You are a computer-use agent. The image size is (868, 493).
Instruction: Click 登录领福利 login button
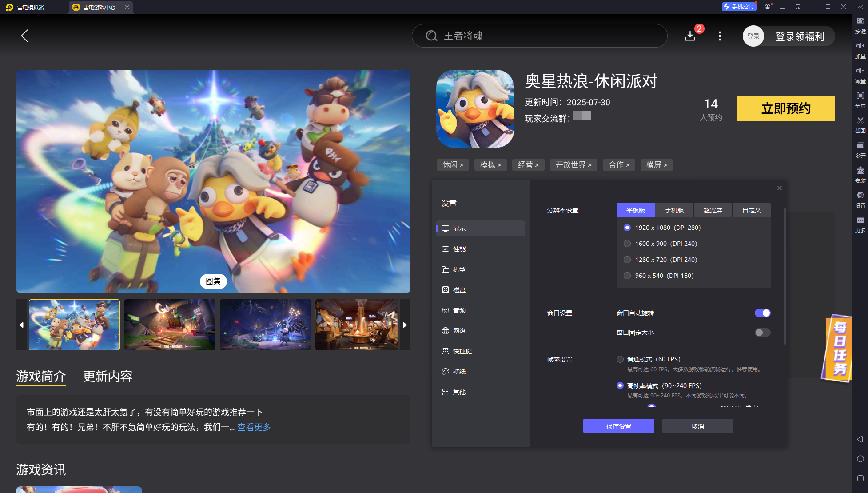click(x=800, y=36)
